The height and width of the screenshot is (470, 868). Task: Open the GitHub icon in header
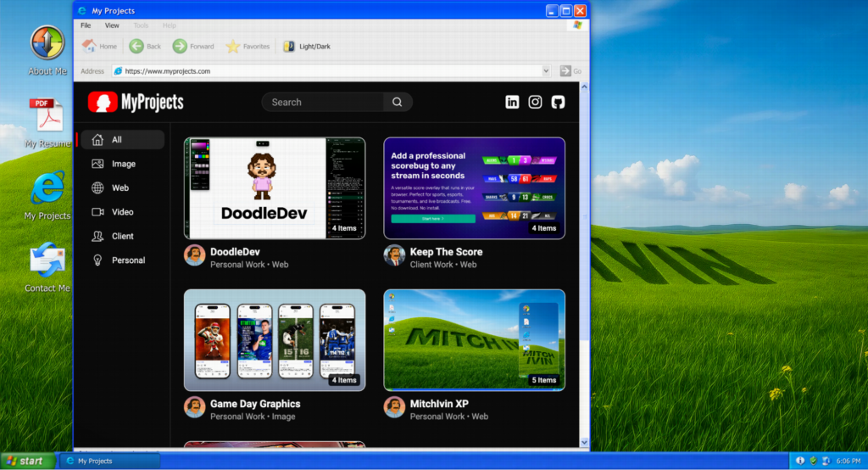click(x=558, y=102)
